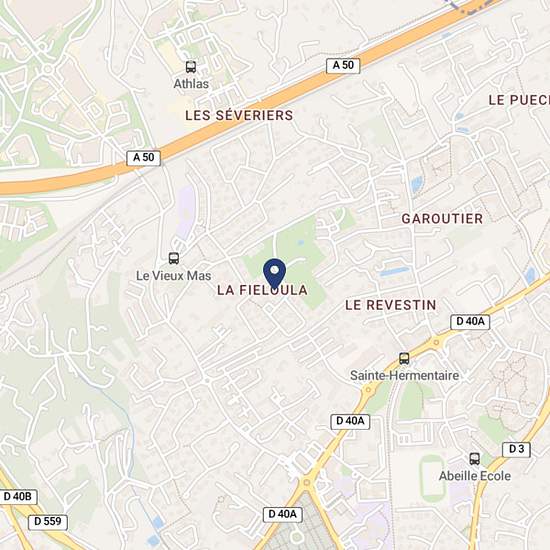Screen dimensions: 550x550
Task: Select the LE REVESTIN district label
Action: click(391, 305)
